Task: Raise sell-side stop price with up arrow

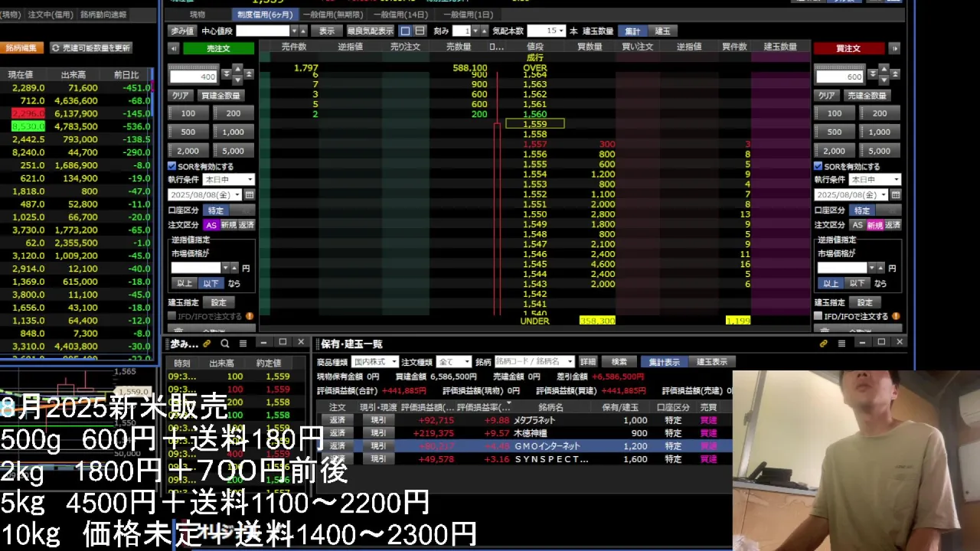Action: [234, 268]
